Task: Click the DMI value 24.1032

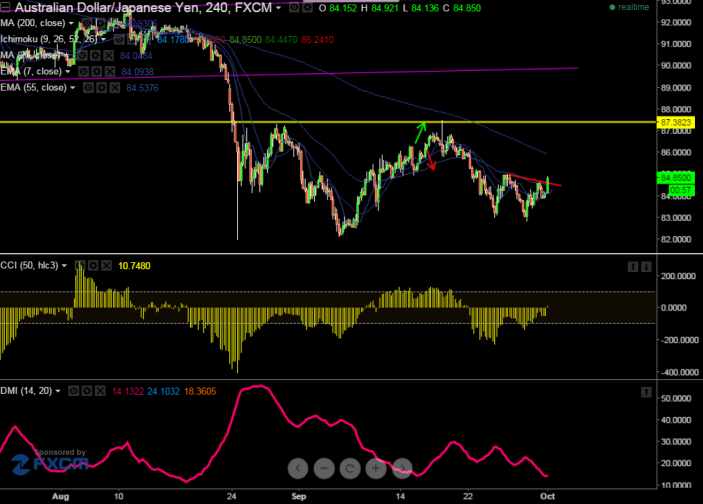Action: click(163, 391)
